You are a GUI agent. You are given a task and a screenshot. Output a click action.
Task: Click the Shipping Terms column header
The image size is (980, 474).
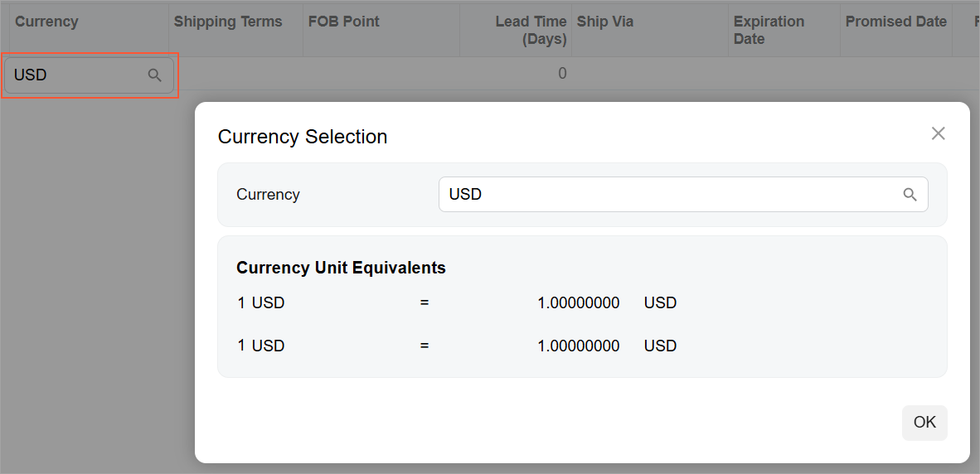click(228, 22)
